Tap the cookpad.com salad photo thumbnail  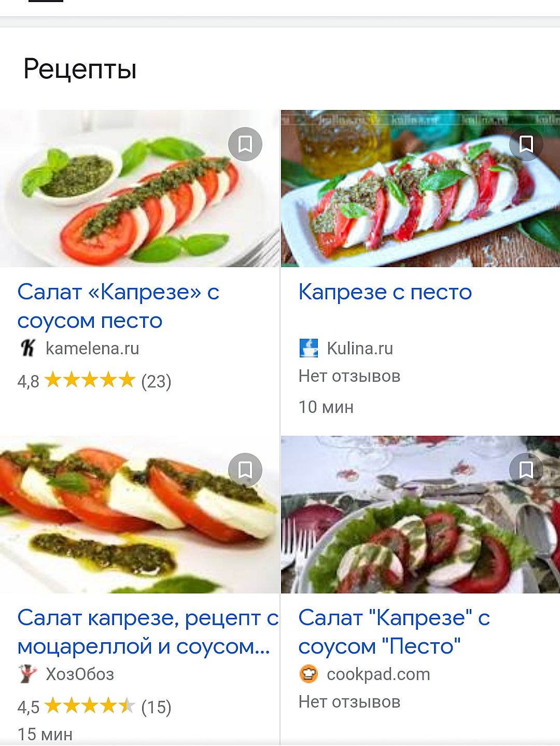coord(421,515)
